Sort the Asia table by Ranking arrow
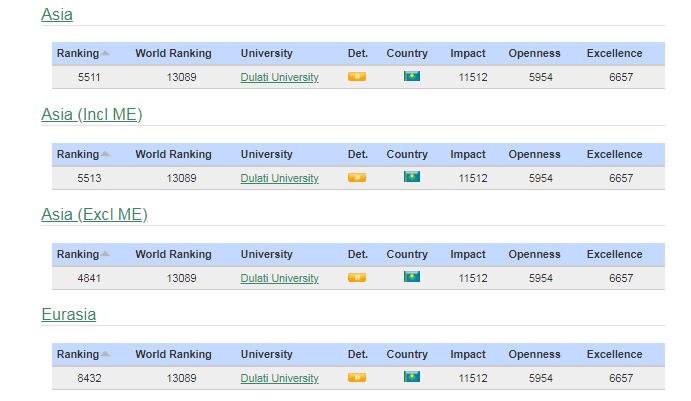This screenshot has width=691, height=401. click(x=105, y=54)
